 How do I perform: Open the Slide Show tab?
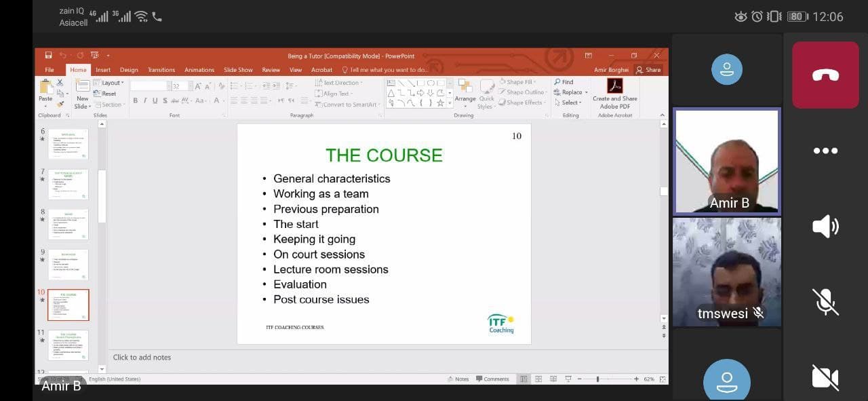[238, 70]
